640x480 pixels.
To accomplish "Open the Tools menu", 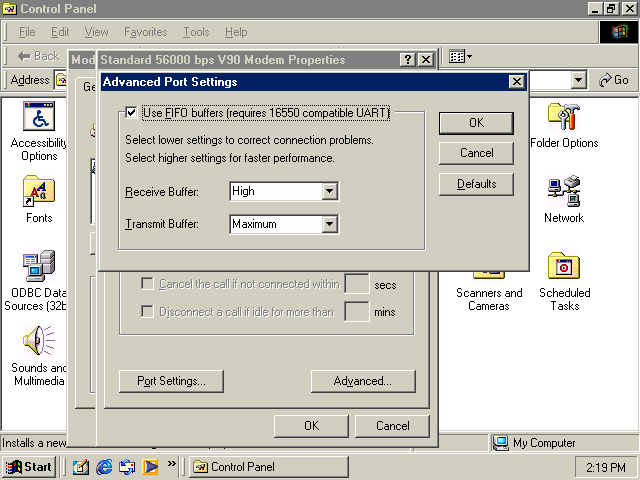I will point(196,32).
